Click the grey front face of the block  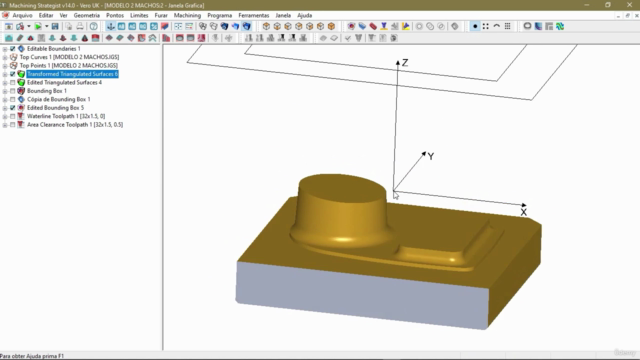click(362, 295)
